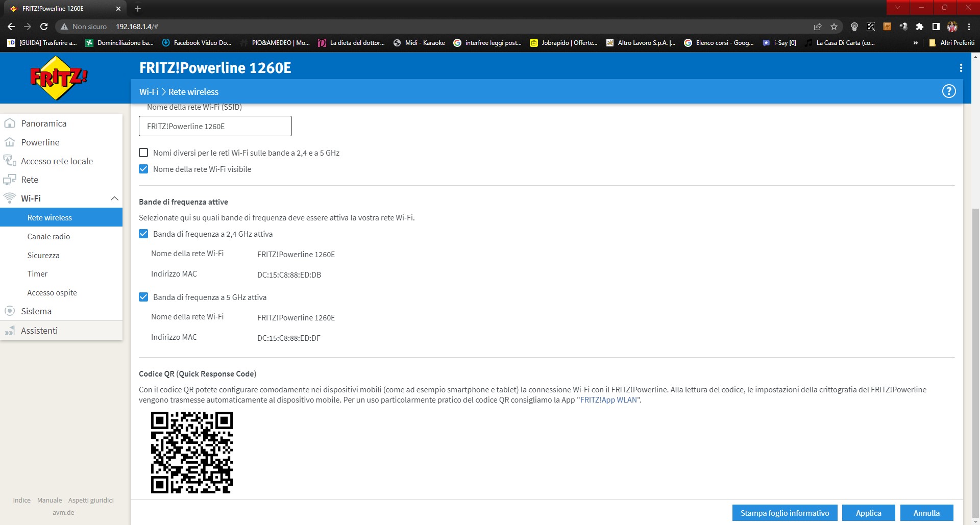Go forward with browser forward arrow
The height and width of the screenshot is (525, 980).
coord(28,27)
